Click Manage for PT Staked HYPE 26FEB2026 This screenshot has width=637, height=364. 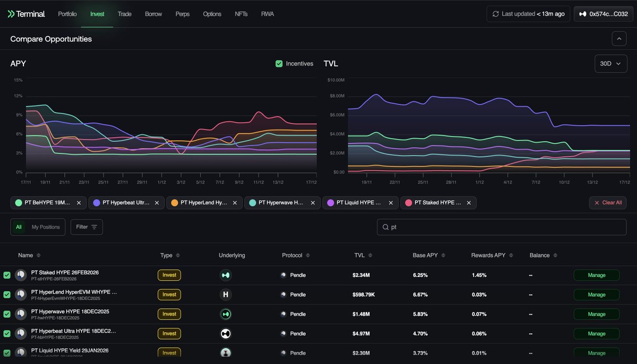[597, 275]
